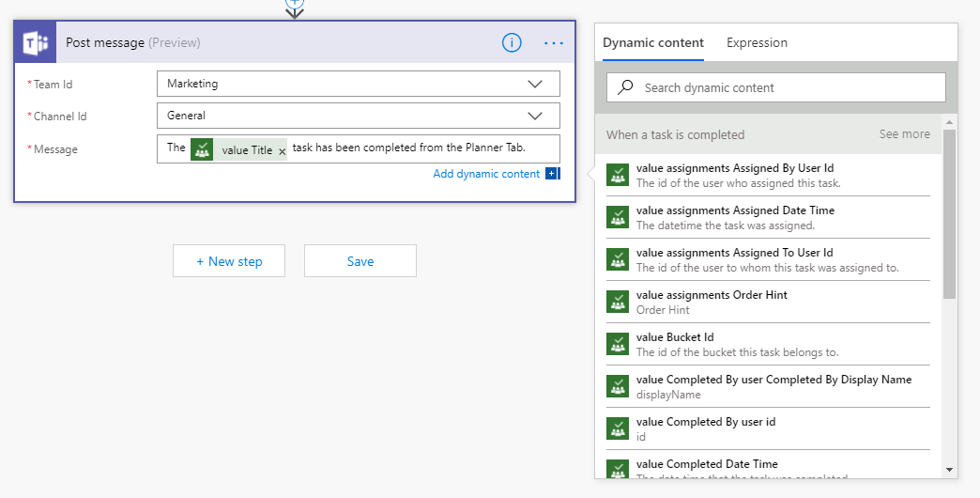This screenshot has width=980, height=498.
Task: Click the dynamic content scrollbar thumb
Action: 949,213
